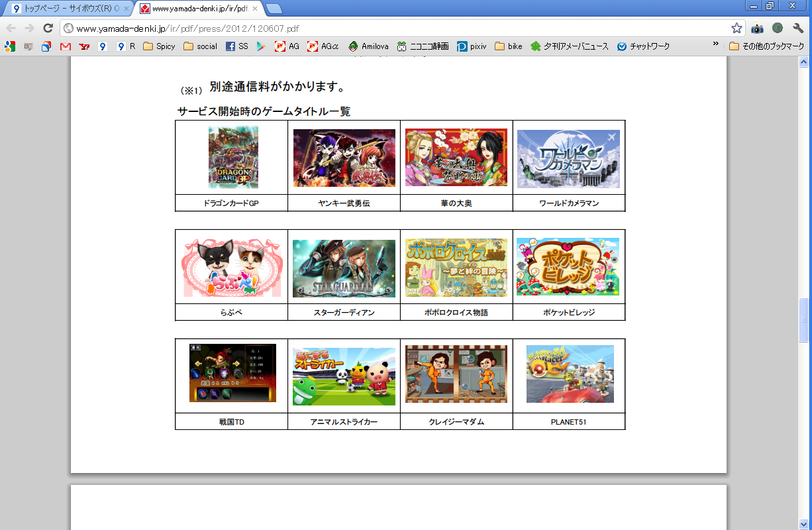Click the ドラゴンカードGP game image
The image size is (812, 530).
tap(233, 157)
